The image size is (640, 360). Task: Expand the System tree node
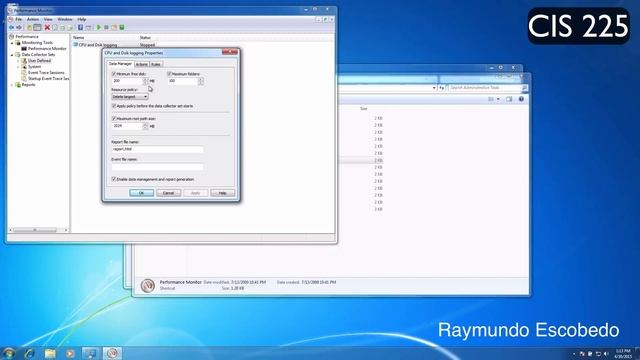18,67
